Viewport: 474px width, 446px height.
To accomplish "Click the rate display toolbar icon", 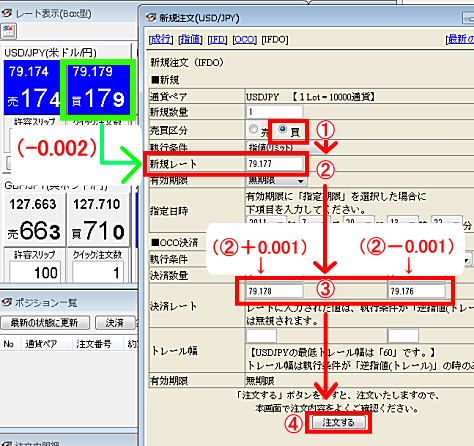I will click(8, 32).
